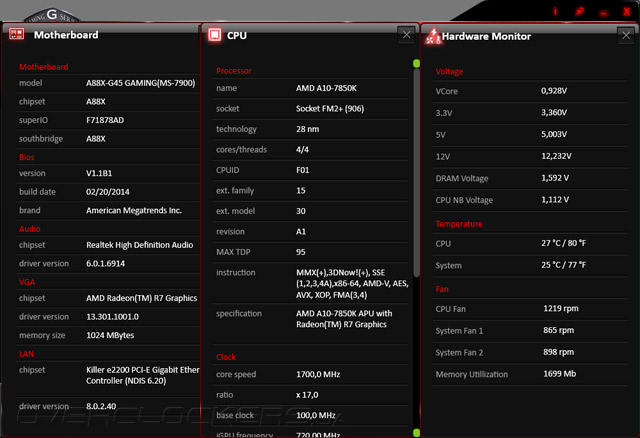Close the Hardware Monitor panel

coord(626,36)
